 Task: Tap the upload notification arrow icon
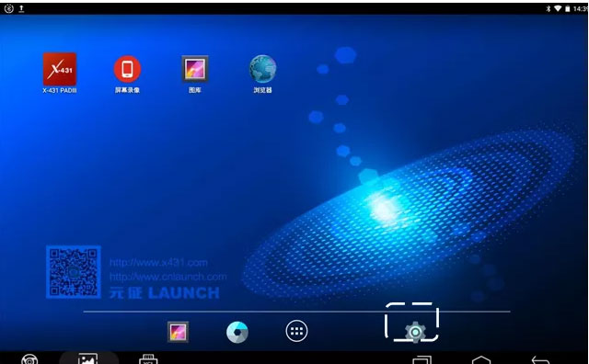point(21,8)
